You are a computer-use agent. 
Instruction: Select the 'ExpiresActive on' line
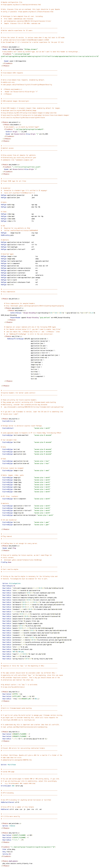point(9,421)
